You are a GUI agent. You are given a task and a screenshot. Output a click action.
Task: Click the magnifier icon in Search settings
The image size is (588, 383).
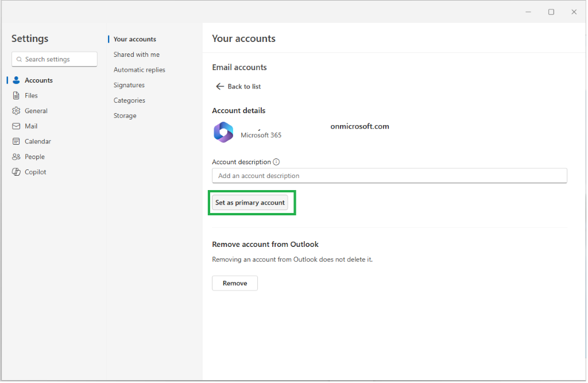(19, 59)
